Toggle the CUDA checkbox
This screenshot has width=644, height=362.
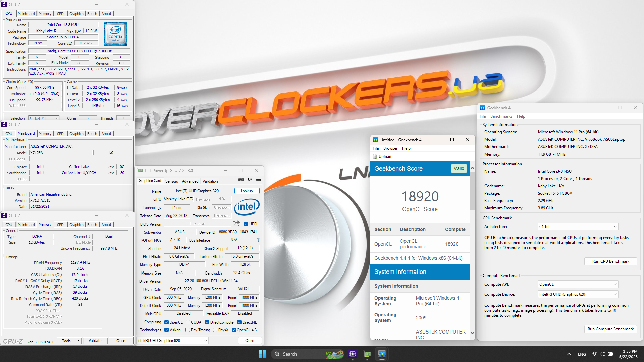point(188,322)
